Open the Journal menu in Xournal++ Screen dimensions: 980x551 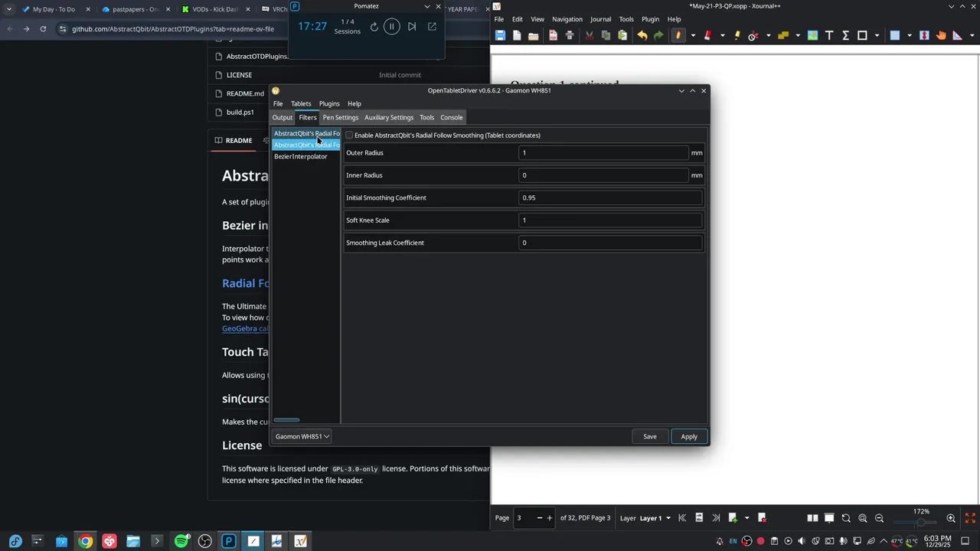(600, 19)
